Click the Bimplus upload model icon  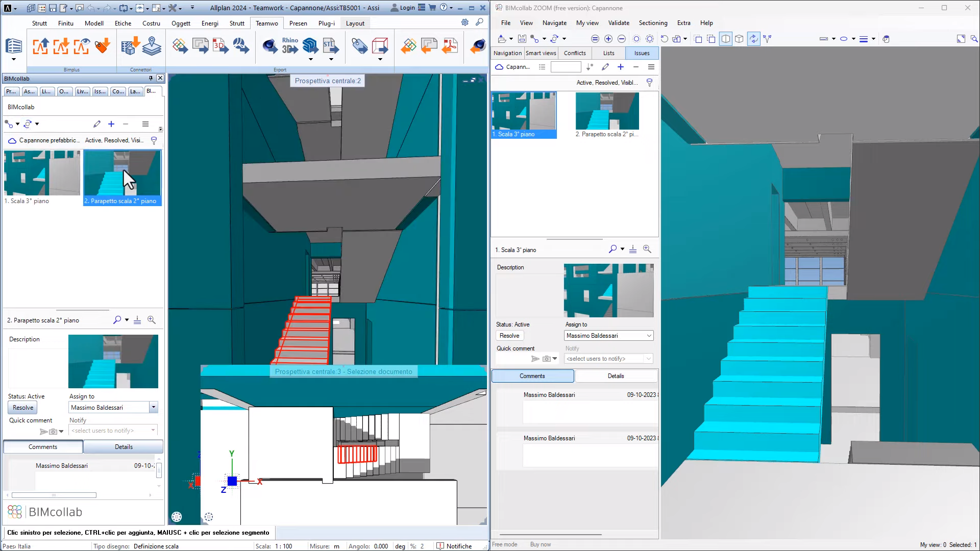[41, 45]
